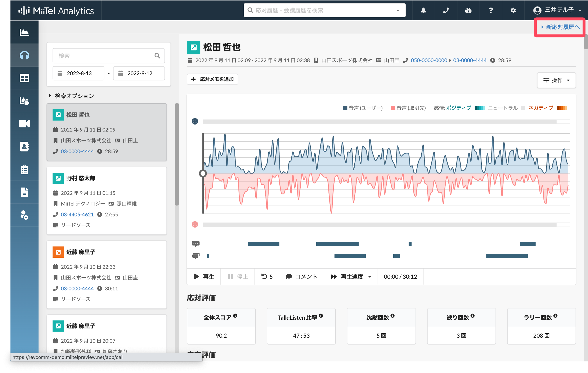Select the headset call history sidebar icon

click(24, 55)
